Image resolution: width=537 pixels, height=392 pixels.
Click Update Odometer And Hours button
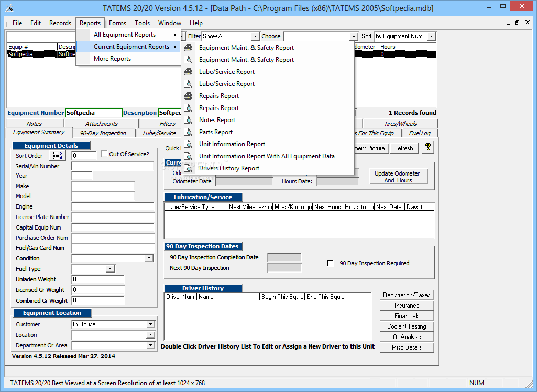(x=398, y=177)
